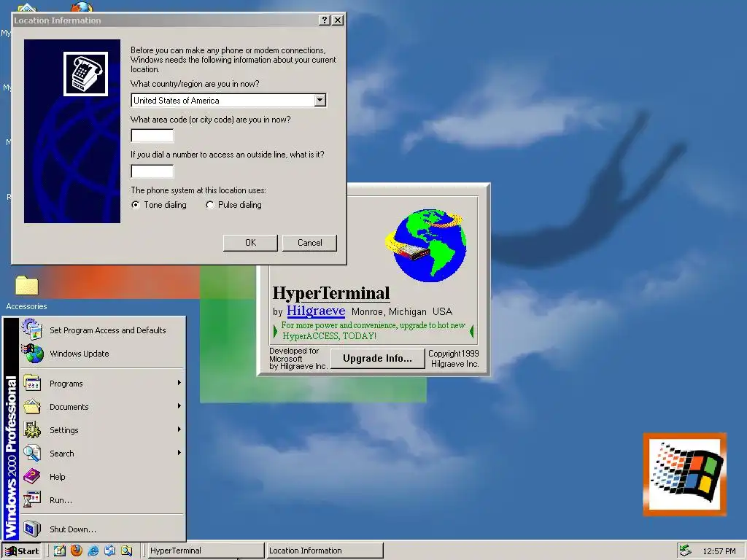Open the Hilgraeve link in HyperTerminal splash

pos(316,311)
